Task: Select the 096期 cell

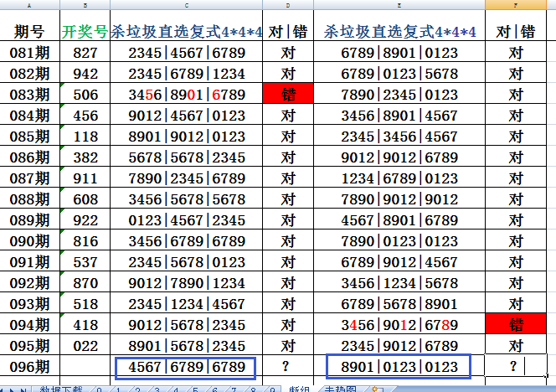Action: coord(30,367)
